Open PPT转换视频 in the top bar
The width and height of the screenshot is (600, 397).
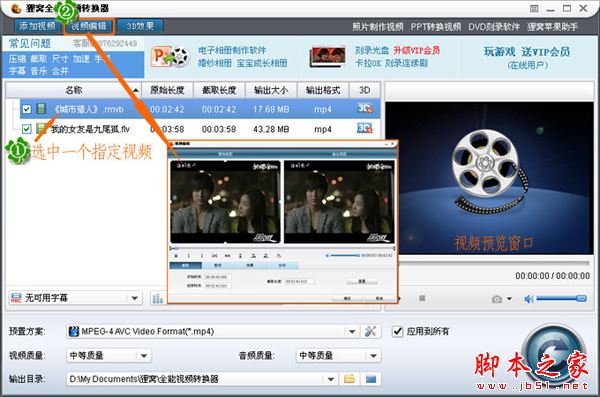coord(436,27)
